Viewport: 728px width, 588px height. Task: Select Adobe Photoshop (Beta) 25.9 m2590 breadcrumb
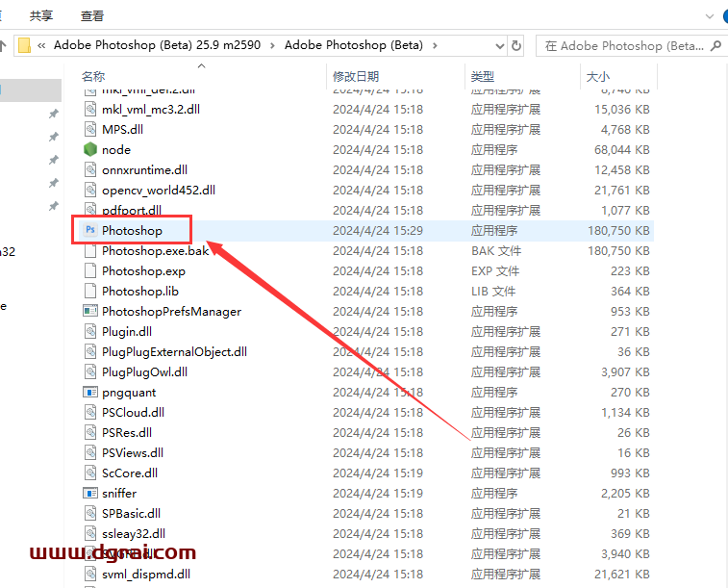(157, 45)
